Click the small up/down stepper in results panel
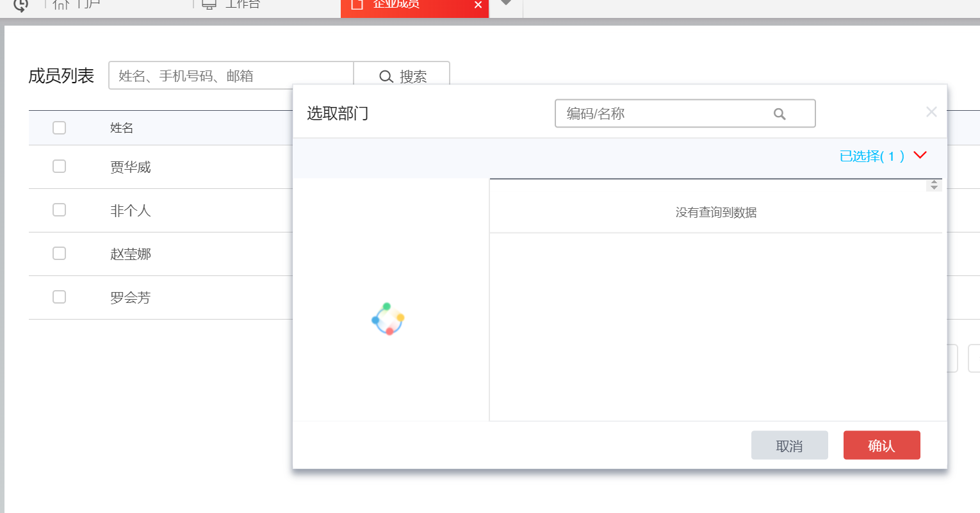 click(x=934, y=185)
